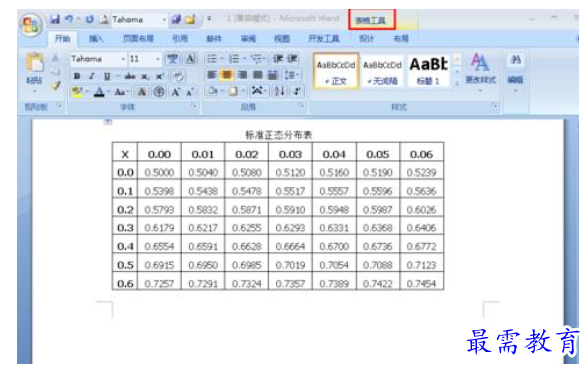The height and width of the screenshot is (373, 588).
Task: Increase the paragraph indent
Action: pos(293,59)
